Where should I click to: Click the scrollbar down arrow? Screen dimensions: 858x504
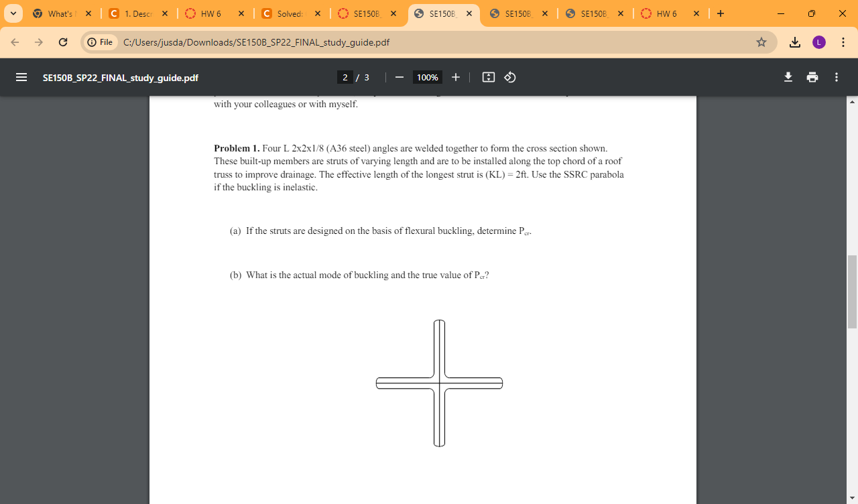pyautogui.click(x=852, y=497)
